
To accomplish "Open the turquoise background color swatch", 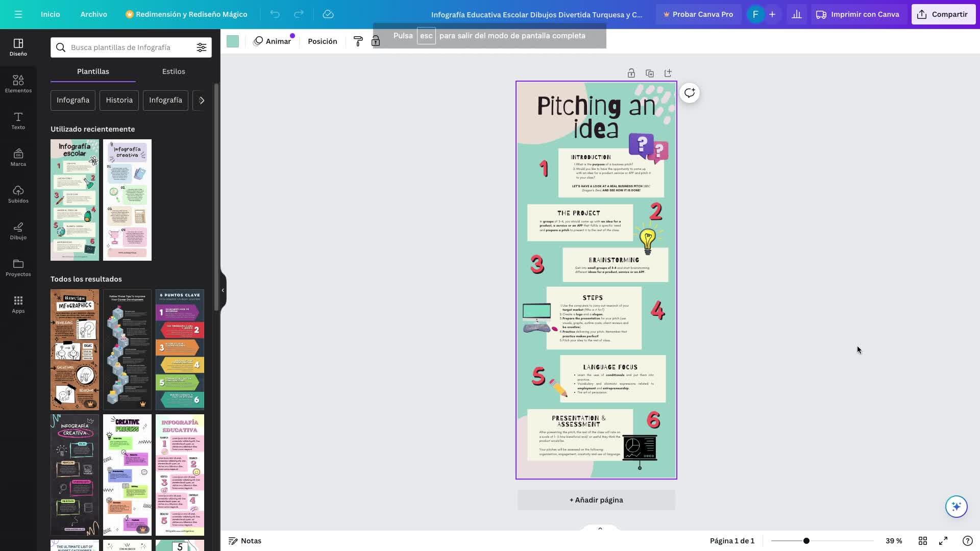I will coord(233,41).
